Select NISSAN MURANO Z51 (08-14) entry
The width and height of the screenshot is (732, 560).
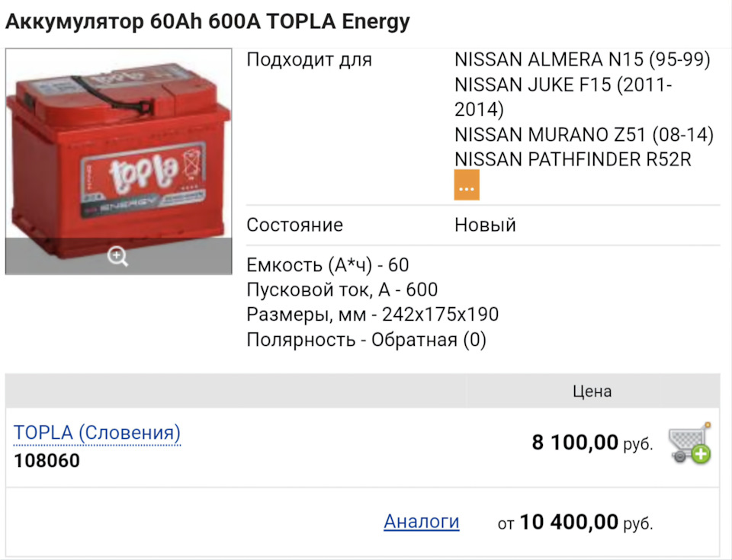(x=583, y=135)
